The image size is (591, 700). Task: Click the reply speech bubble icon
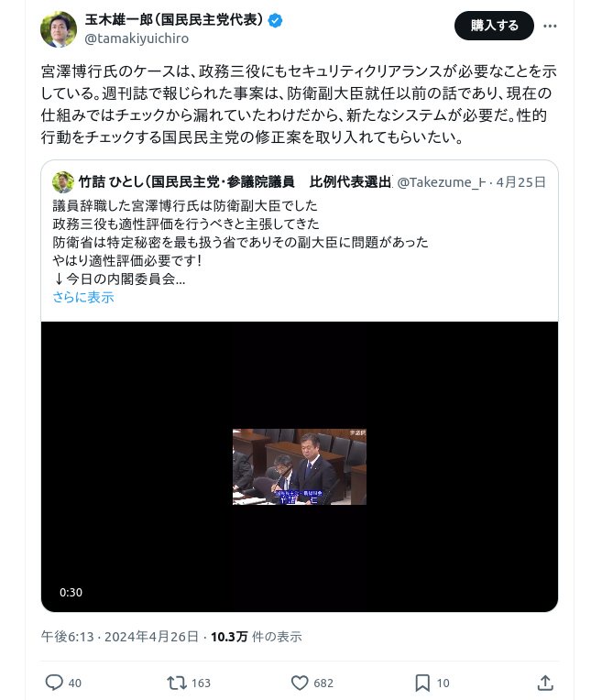coord(54,683)
